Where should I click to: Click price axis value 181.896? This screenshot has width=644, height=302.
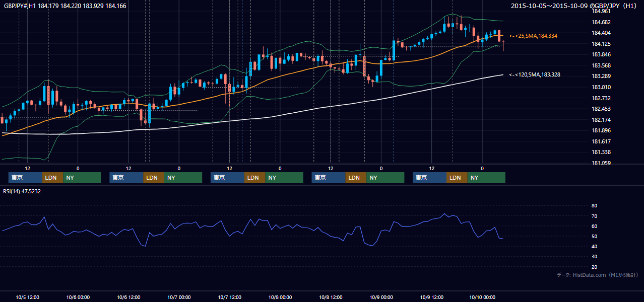[x=601, y=130]
